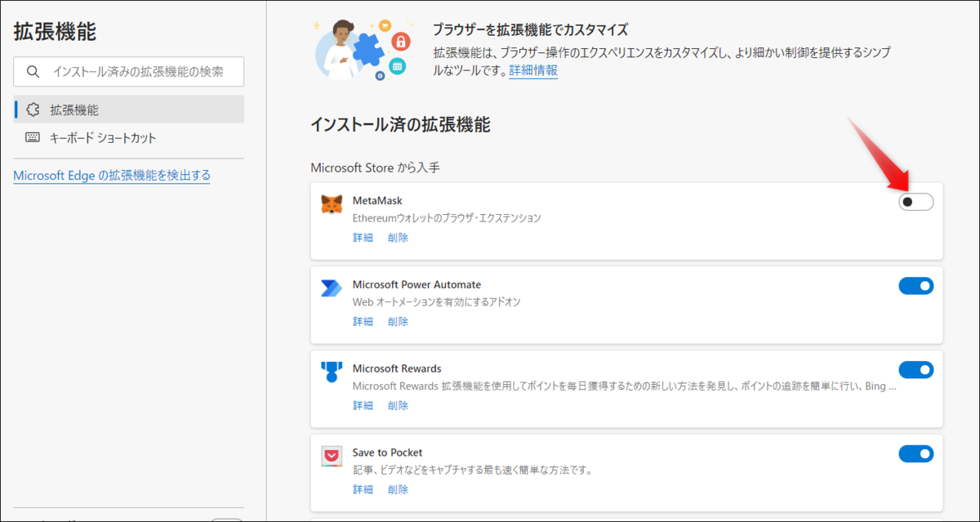Click the Ethereumウォレット description text
Image resolution: width=980 pixels, height=522 pixels.
[447, 218]
